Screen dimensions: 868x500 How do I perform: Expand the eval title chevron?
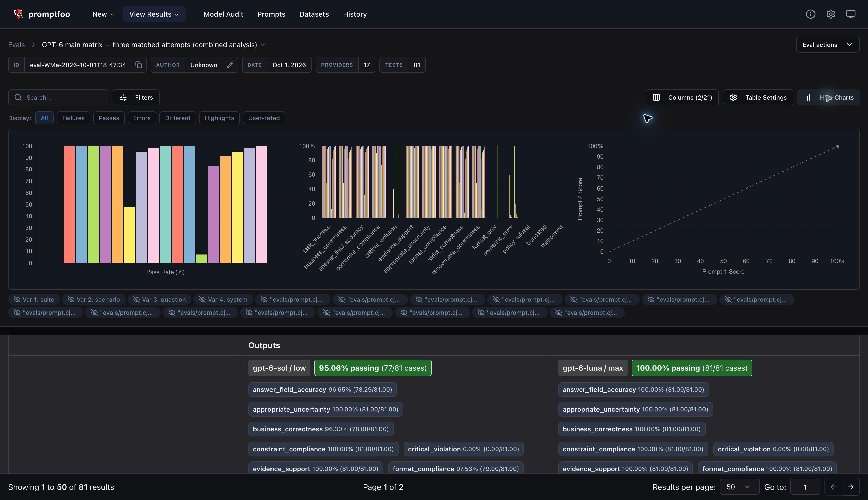(263, 45)
